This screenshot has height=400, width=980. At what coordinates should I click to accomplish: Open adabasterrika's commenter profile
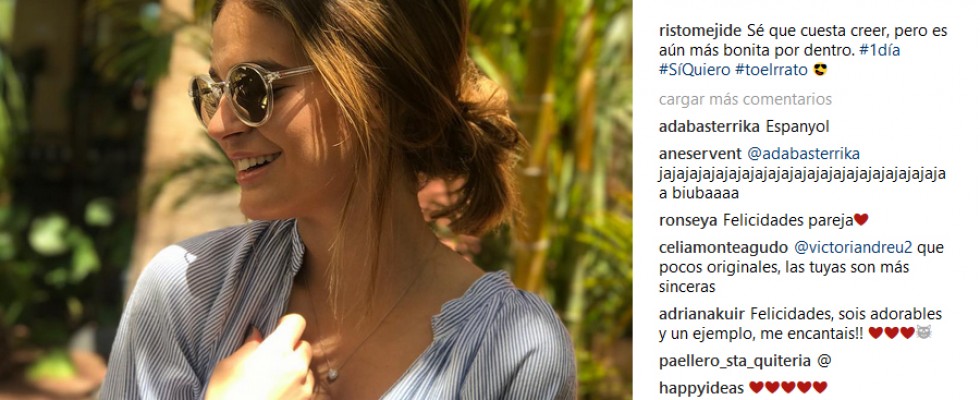(x=709, y=127)
